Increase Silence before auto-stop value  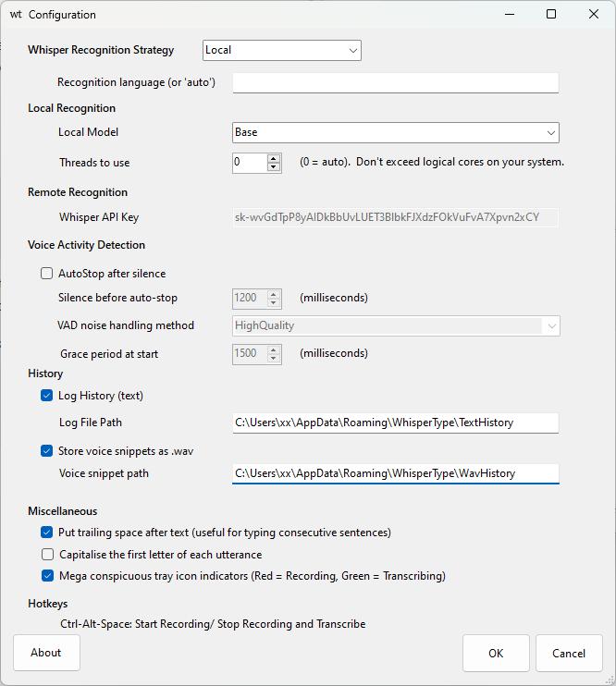tap(274, 294)
